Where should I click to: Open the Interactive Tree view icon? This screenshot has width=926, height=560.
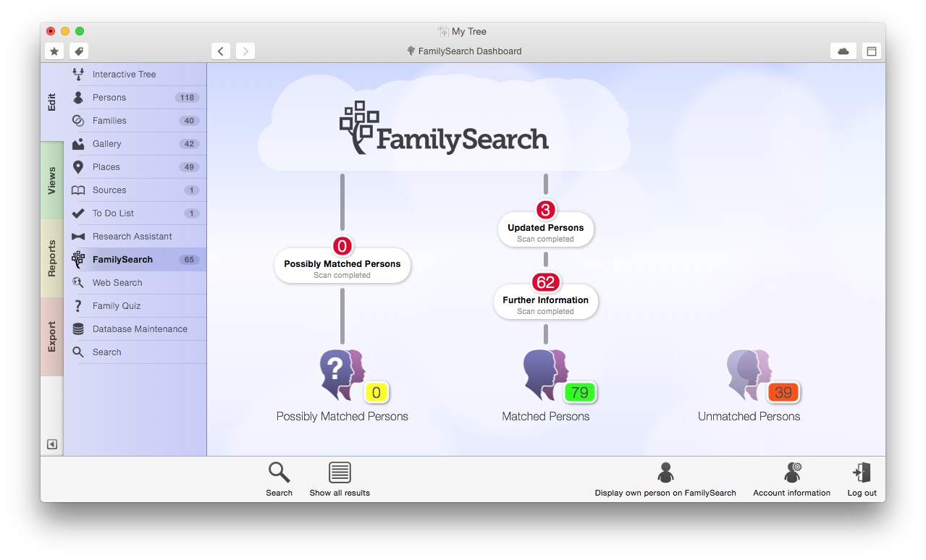[78, 75]
